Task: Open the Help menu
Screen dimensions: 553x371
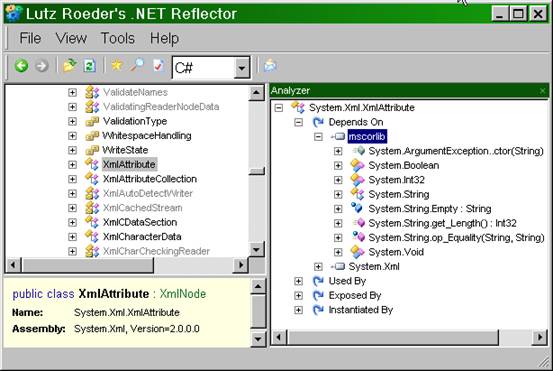Action: tap(164, 38)
